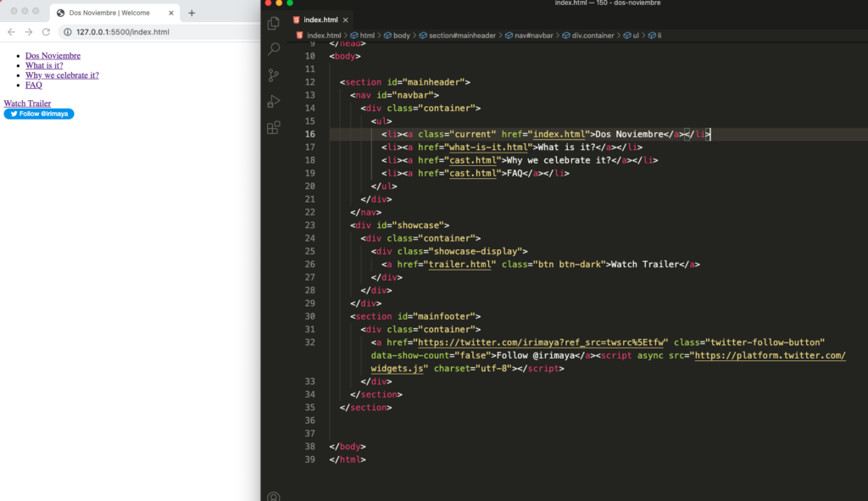Open the Extensions panel
868x501 pixels.
coord(274,128)
